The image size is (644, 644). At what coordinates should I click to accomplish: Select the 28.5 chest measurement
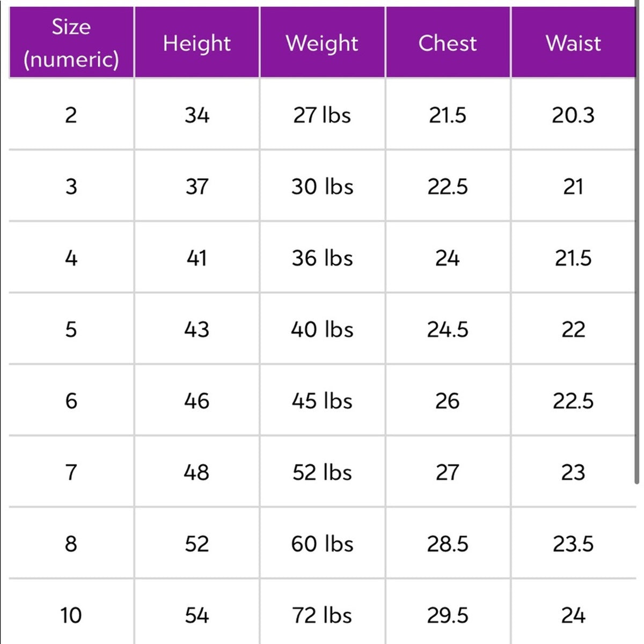448,543
